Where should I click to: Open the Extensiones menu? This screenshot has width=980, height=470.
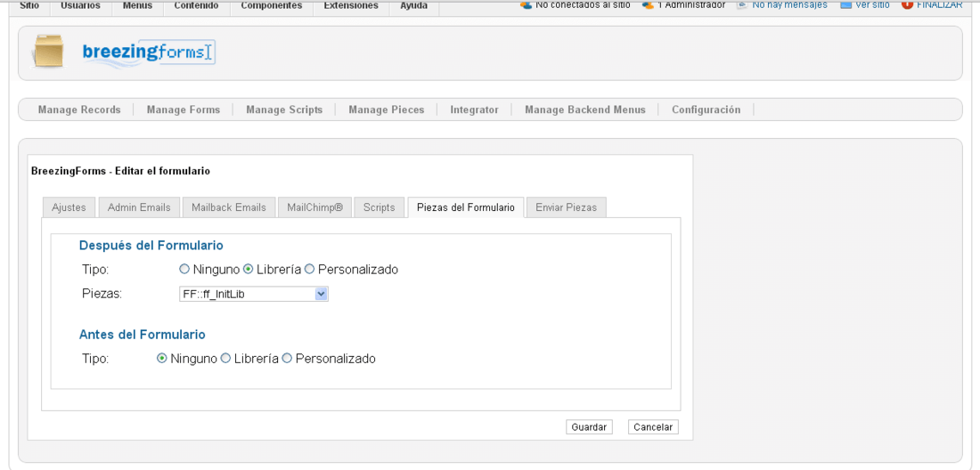tap(351, 5)
